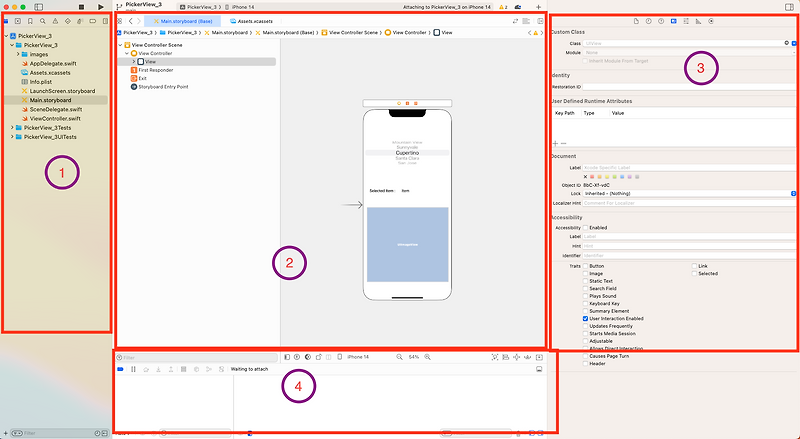800x439 pixels.
Task: Click the device orientation icon
Action: [x=319, y=357]
